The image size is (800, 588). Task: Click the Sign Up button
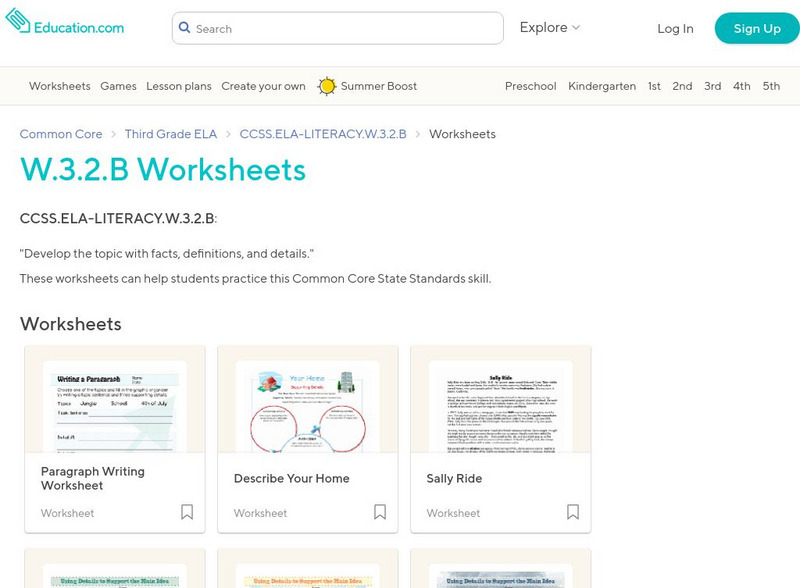pos(757,29)
